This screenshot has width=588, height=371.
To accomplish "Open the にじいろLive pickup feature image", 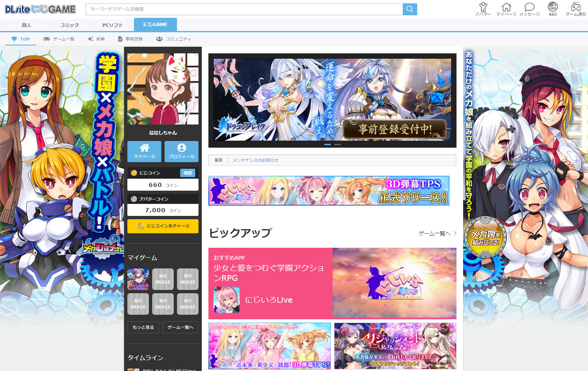I will 394,283.
